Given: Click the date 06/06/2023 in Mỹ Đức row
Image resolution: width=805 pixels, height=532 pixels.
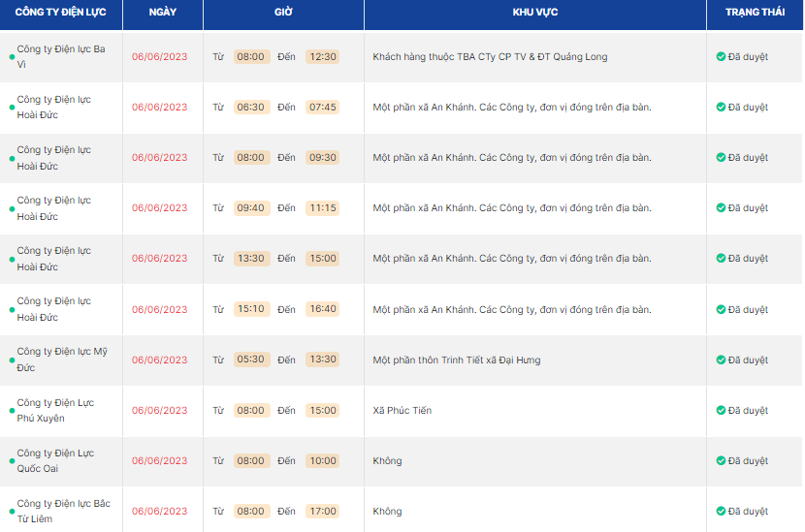Looking at the screenshot, I should (160, 360).
